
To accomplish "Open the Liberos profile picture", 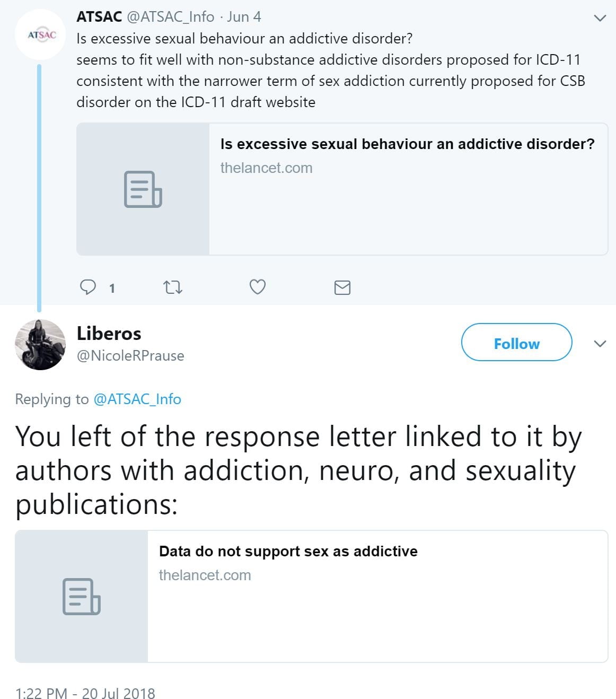I will coord(40,344).
